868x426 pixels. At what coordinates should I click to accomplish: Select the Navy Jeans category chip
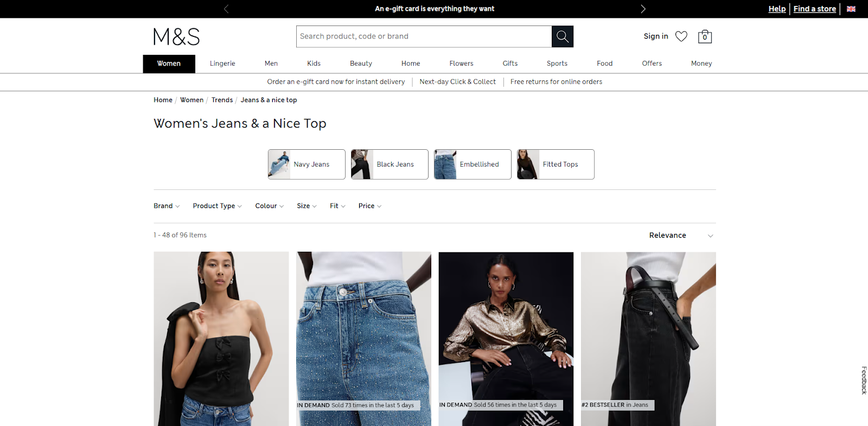(307, 164)
